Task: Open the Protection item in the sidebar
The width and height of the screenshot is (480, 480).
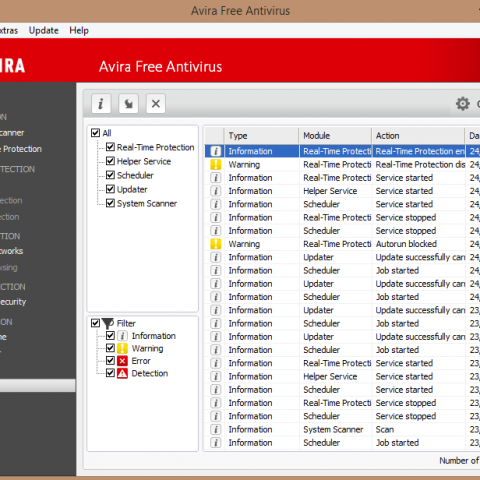Action: tap(21, 149)
